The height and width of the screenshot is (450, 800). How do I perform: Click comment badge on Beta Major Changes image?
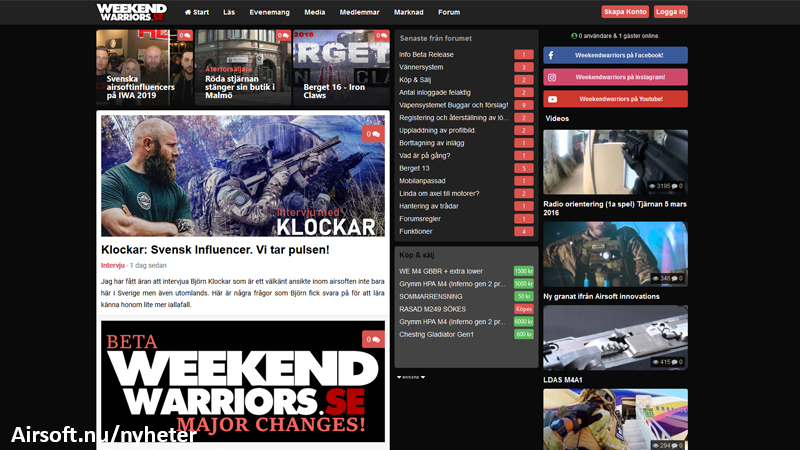tap(373, 339)
